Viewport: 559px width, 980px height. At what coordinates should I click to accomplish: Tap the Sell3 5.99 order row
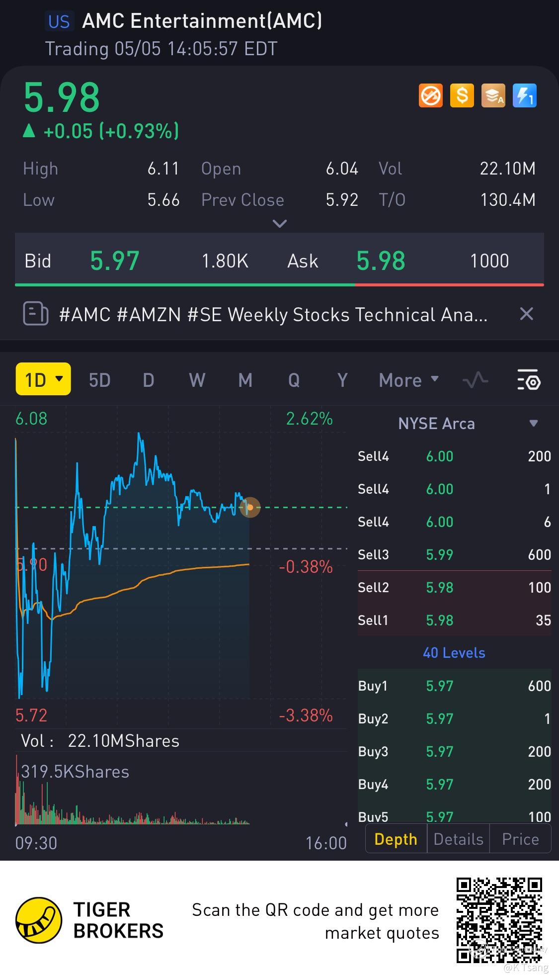(454, 554)
